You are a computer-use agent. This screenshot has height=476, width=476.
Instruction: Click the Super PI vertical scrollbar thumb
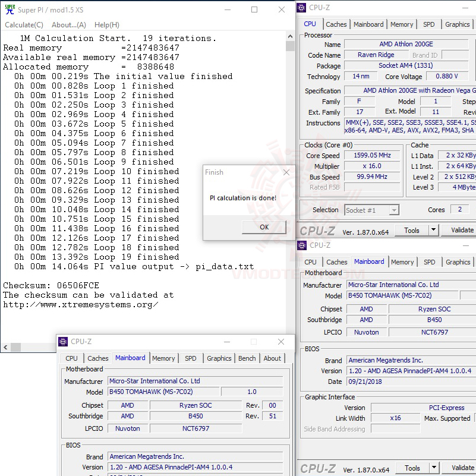[290, 46]
